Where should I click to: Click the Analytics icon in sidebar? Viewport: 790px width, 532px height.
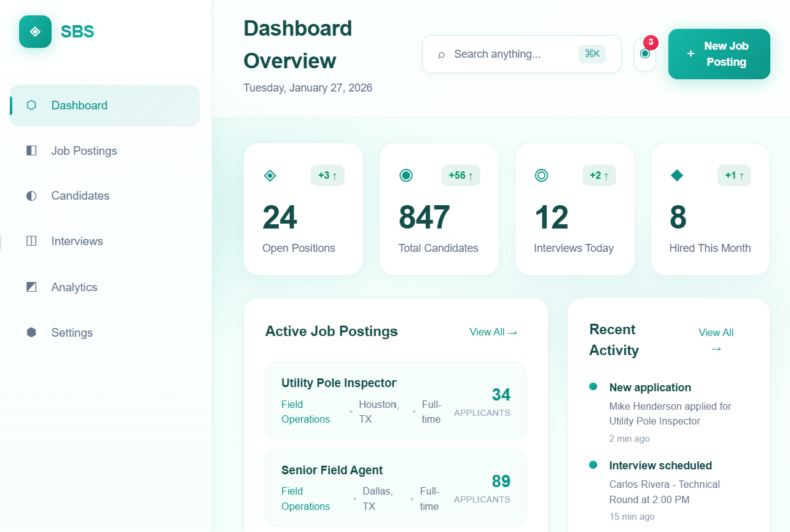click(31, 287)
